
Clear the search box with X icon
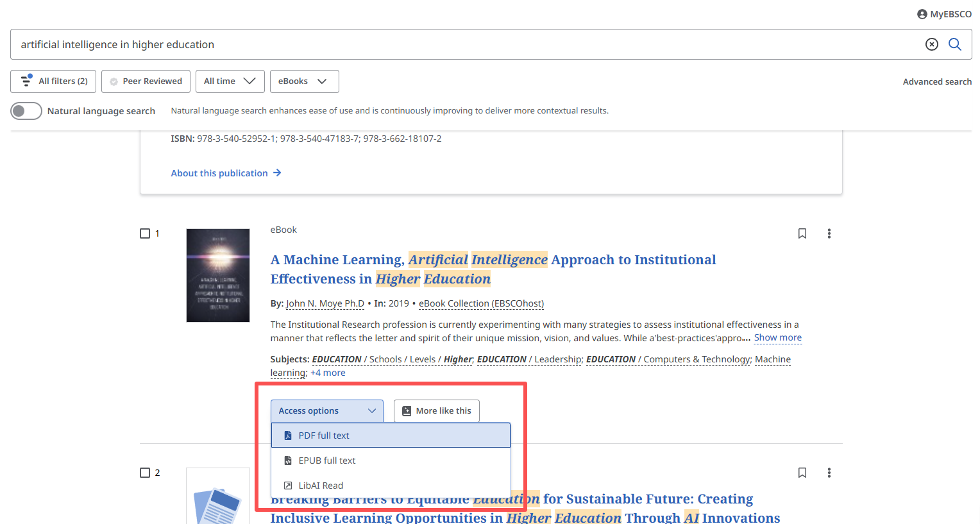(x=931, y=44)
